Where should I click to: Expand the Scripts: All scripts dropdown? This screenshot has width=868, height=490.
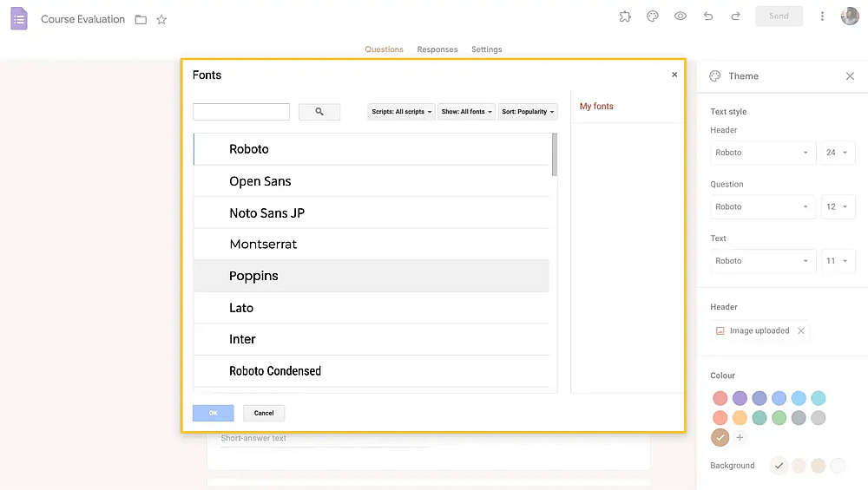401,112
